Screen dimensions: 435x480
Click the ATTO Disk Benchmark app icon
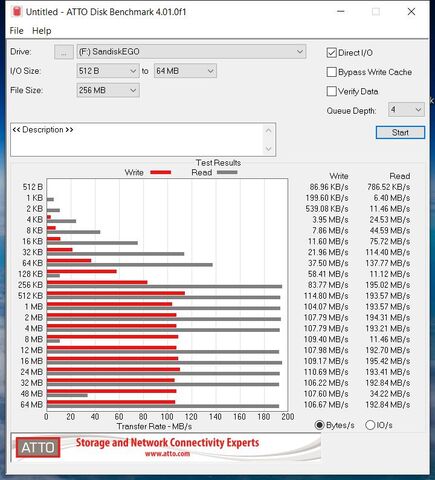16,12
